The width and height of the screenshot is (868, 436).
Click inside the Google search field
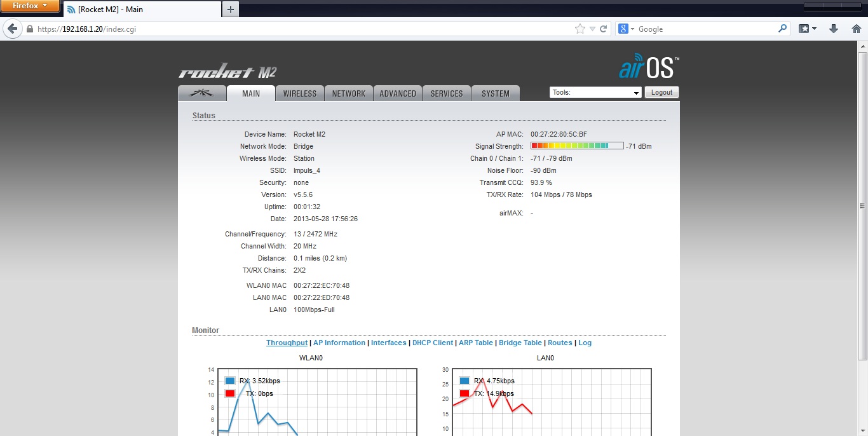tap(705, 29)
